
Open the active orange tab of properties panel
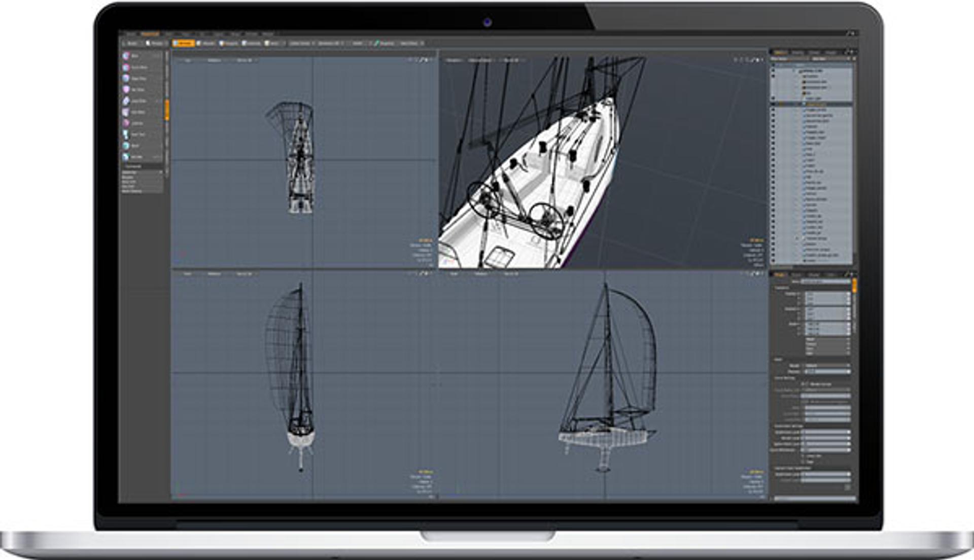coord(780,274)
